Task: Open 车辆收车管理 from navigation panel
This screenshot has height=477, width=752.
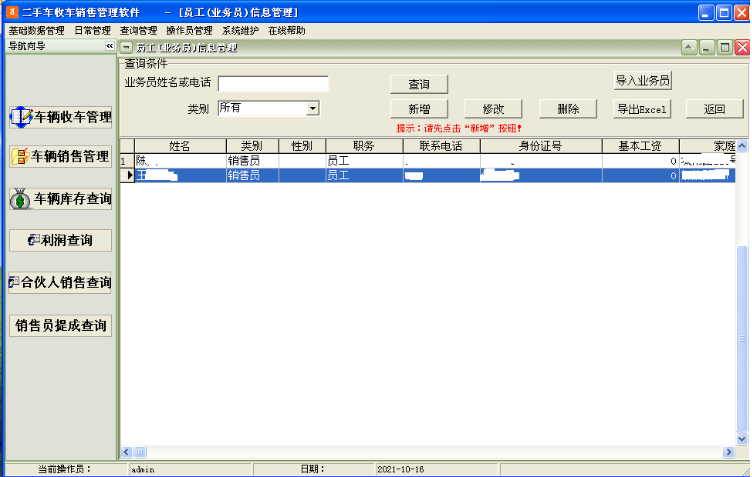Action: click(x=60, y=117)
